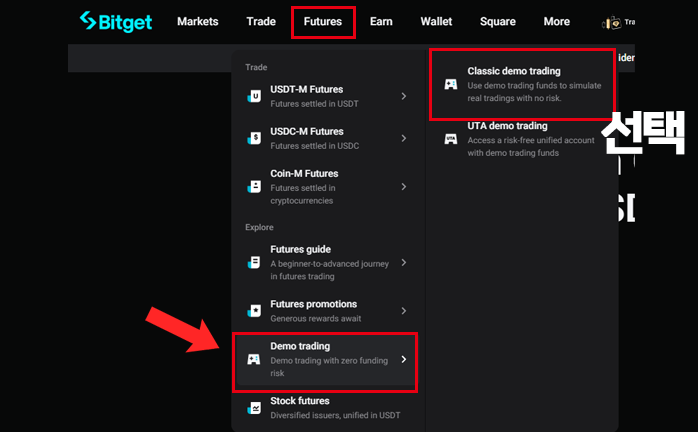Viewport: 698px width, 432px height.
Task: Select Classic demo trading option
Action: click(522, 84)
